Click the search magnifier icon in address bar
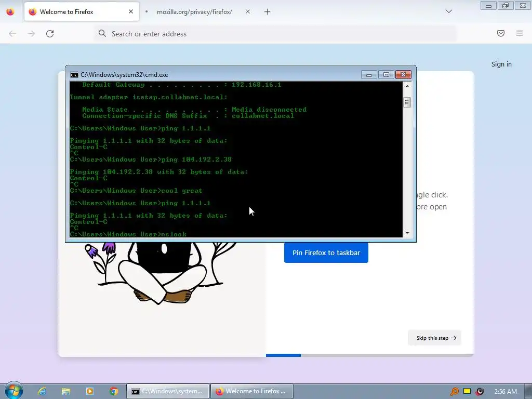Viewport: 532px width, 399px height. (102, 33)
